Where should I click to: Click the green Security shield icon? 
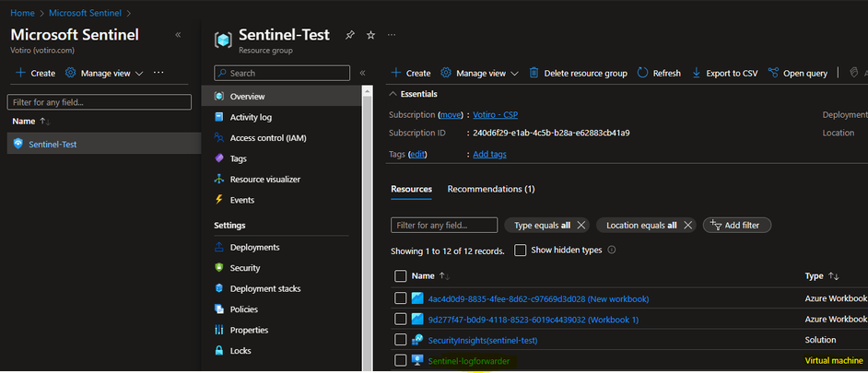click(x=219, y=268)
